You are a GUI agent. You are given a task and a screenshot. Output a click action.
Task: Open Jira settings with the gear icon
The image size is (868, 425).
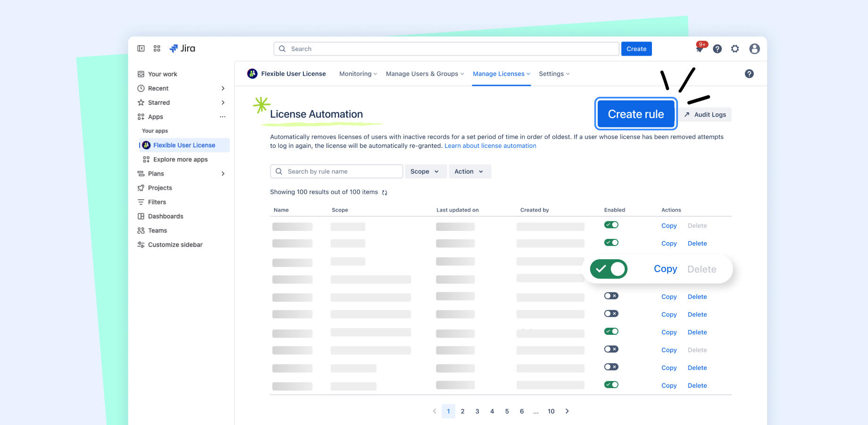(x=735, y=49)
